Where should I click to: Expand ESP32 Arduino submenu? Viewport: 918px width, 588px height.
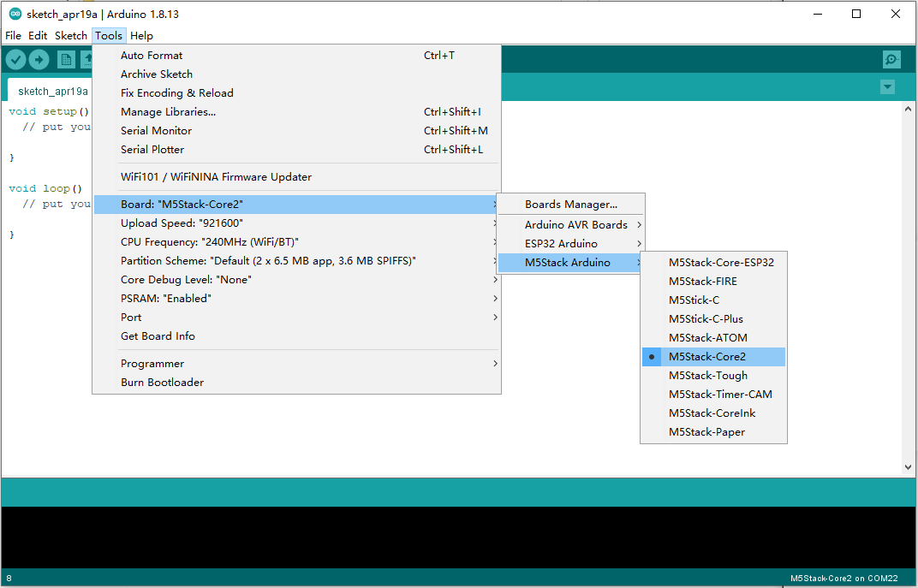pyautogui.click(x=571, y=243)
